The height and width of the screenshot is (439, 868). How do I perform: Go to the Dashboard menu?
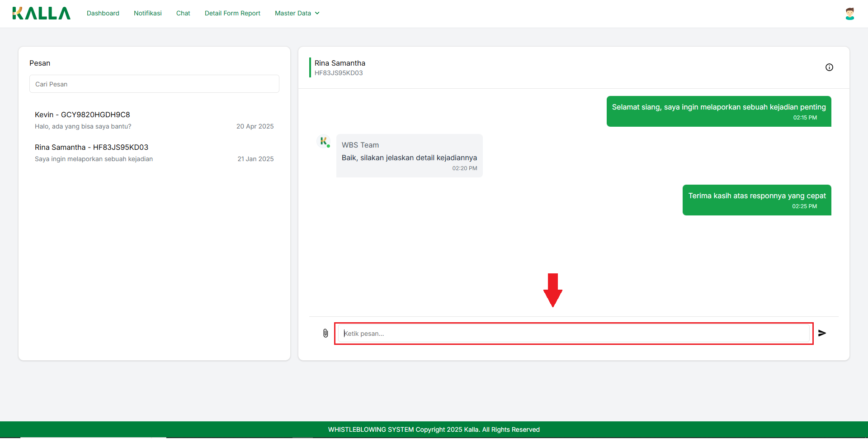pyautogui.click(x=103, y=13)
